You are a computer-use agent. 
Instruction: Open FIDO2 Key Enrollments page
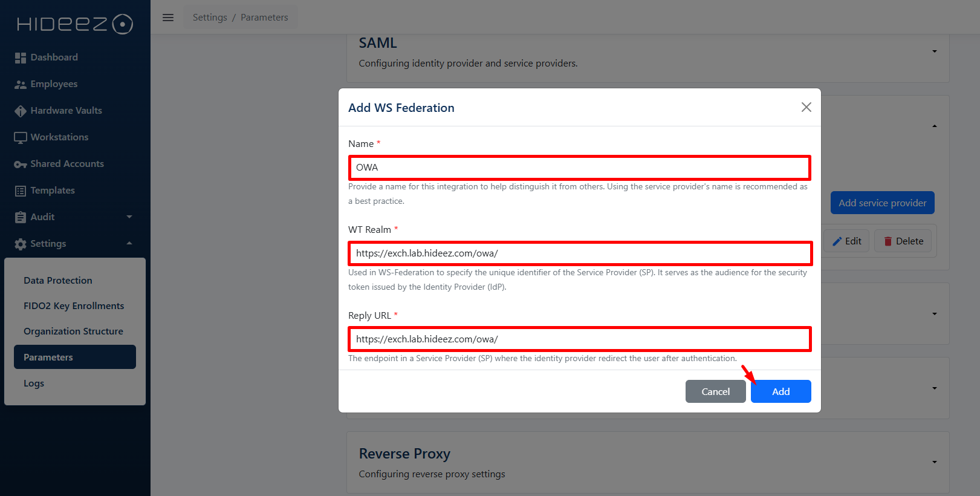(x=74, y=306)
